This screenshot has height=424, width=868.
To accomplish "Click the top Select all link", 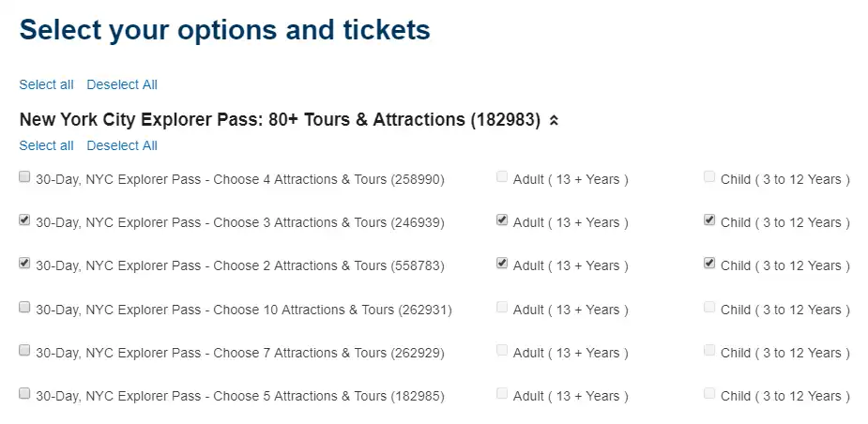I will pos(46,84).
